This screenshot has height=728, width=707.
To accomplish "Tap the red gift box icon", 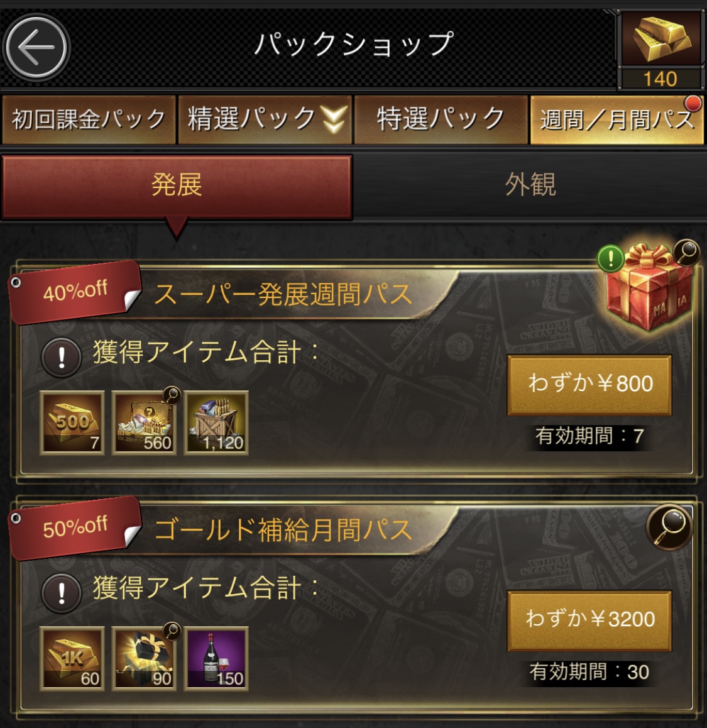I will (x=650, y=288).
